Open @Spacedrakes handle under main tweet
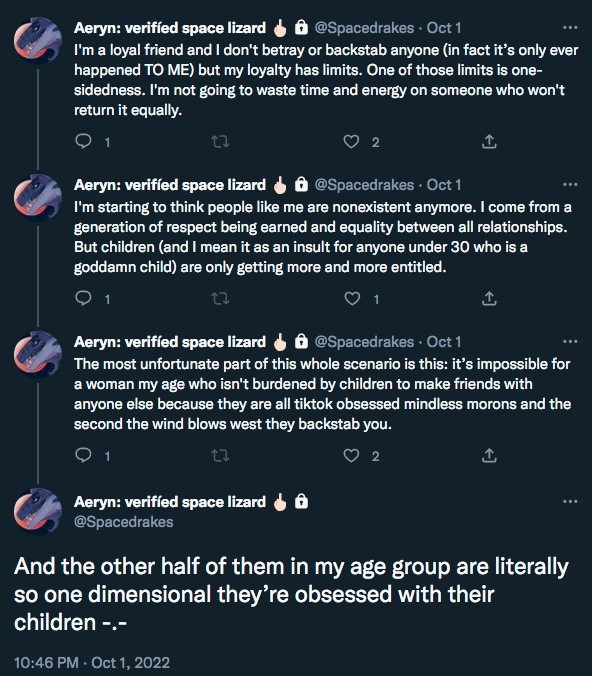592x676 pixels. point(123,522)
